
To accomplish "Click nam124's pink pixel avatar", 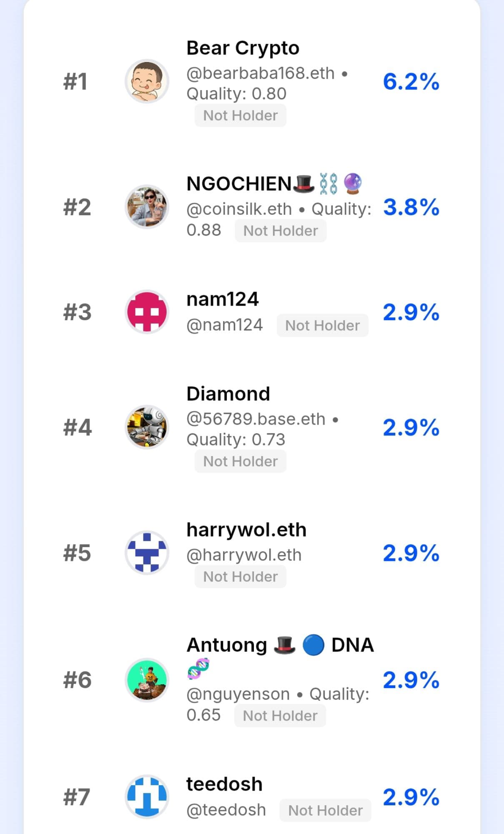I will point(147,312).
